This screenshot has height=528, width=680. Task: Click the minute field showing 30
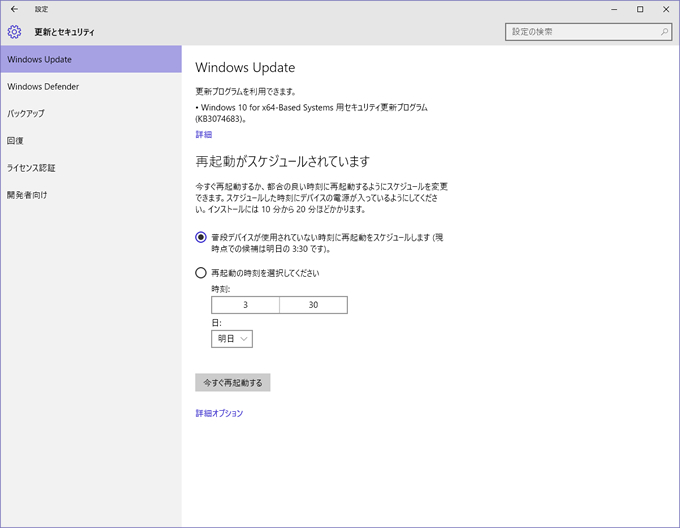(x=314, y=305)
